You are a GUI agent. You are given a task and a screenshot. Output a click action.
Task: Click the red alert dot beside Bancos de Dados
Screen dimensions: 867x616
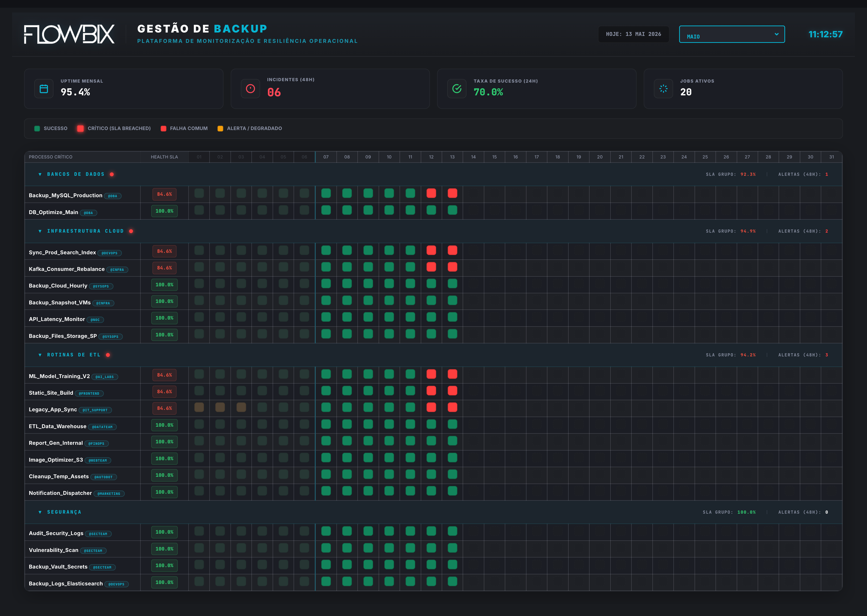(112, 175)
